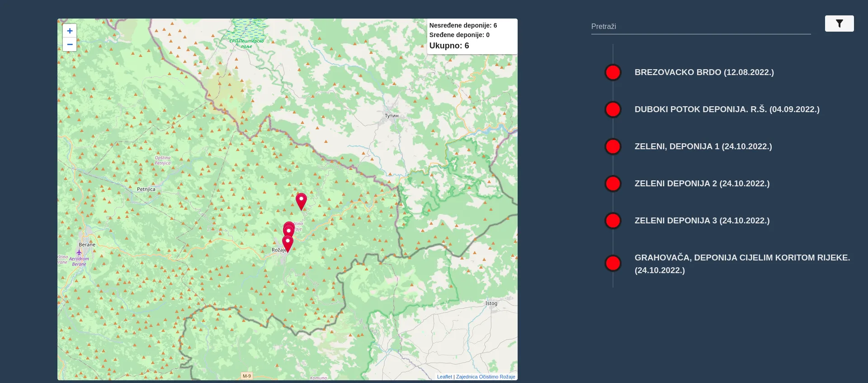Click the red dot beside Duboki Potok Deponija
The height and width of the screenshot is (383, 868).
[613, 109]
